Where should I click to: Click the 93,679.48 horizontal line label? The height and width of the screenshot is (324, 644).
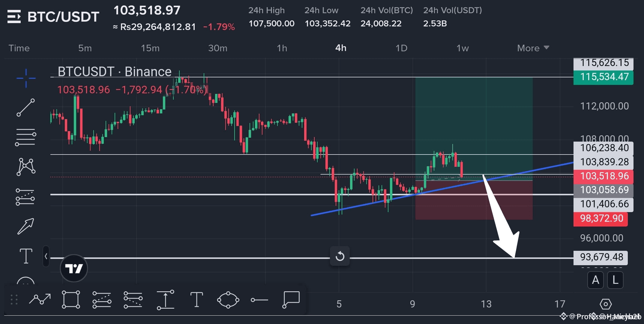click(x=601, y=257)
